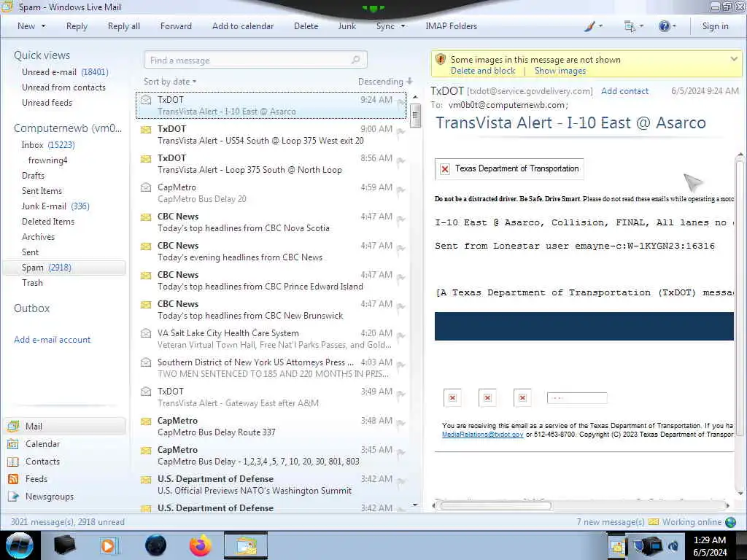Open the Inbox folder
The image size is (747, 560).
[47, 145]
